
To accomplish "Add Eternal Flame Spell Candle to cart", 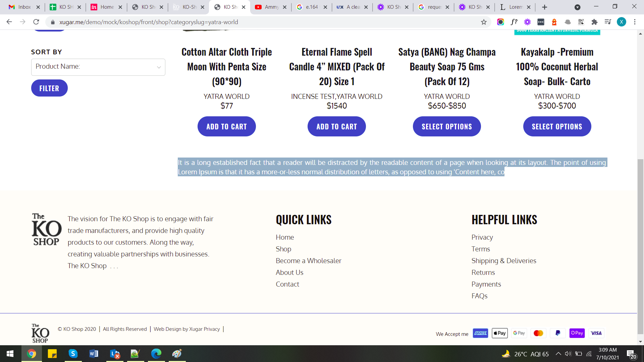I will pyautogui.click(x=337, y=126).
